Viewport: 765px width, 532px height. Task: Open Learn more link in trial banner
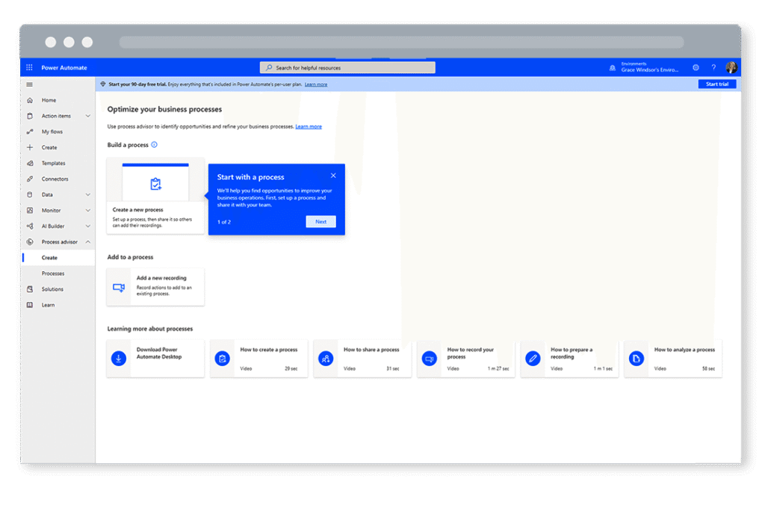tap(315, 84)
